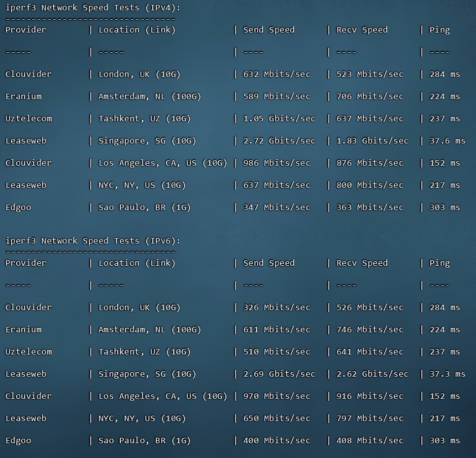Click the "Send Speed" header in IPv4 table
The height and width of the screenshot is (458, 476).
pos(269,30)
